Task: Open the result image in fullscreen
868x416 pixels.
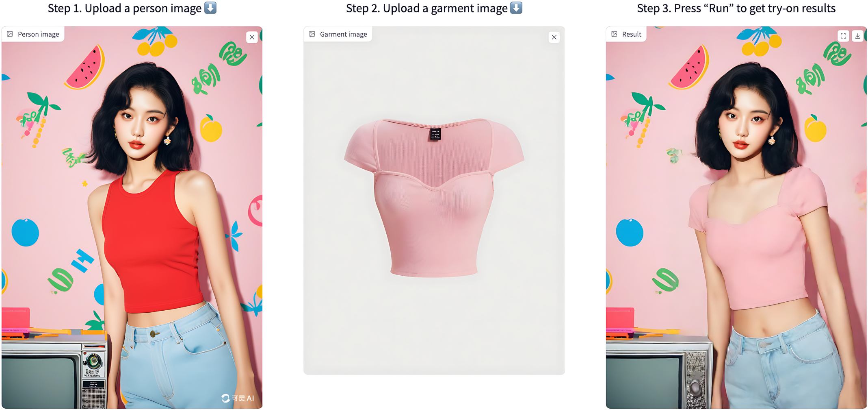Action: click(843, 36)
